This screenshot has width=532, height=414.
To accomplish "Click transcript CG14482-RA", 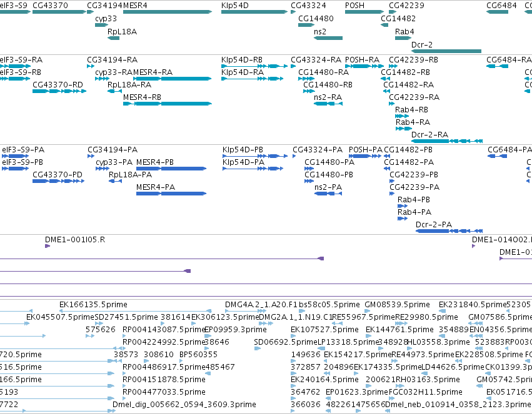I will (x=387, y=91).
